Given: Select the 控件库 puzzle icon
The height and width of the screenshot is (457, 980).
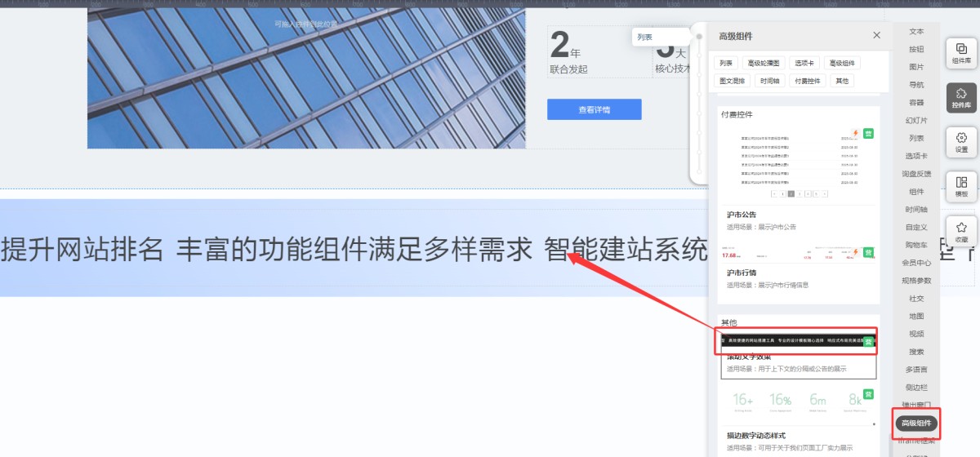Looking at the screenshot, I should click(961, 97).
